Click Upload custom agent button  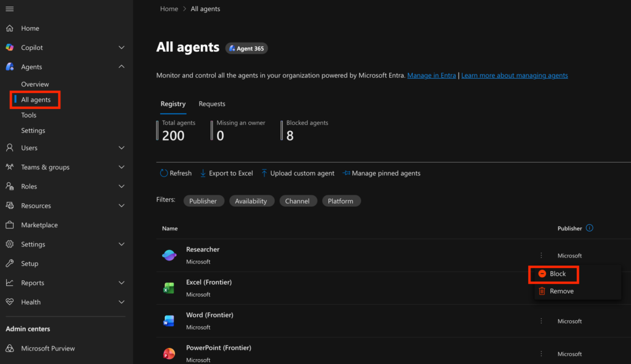pyautogui.click(x=298, y=173)
